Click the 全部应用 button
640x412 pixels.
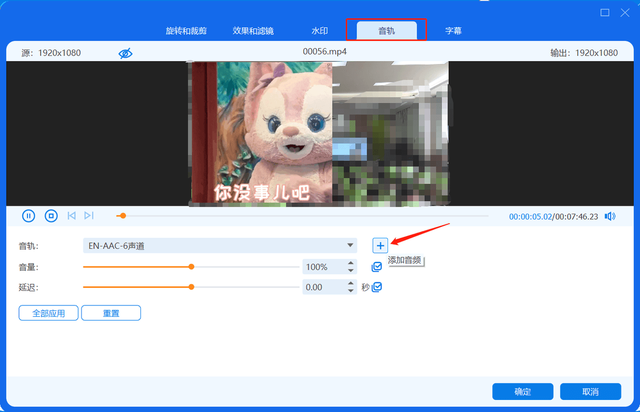[x=48, y=313]
